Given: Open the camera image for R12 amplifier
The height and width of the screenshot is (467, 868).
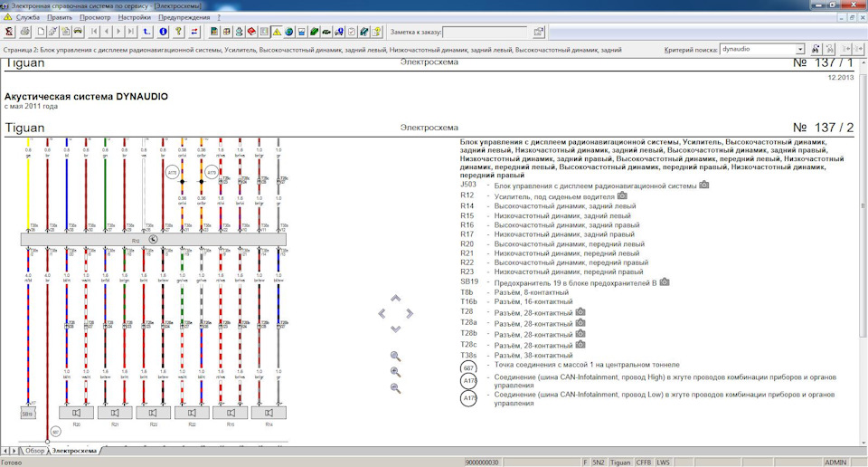Looking at the screenshot, I should point(622,195).
